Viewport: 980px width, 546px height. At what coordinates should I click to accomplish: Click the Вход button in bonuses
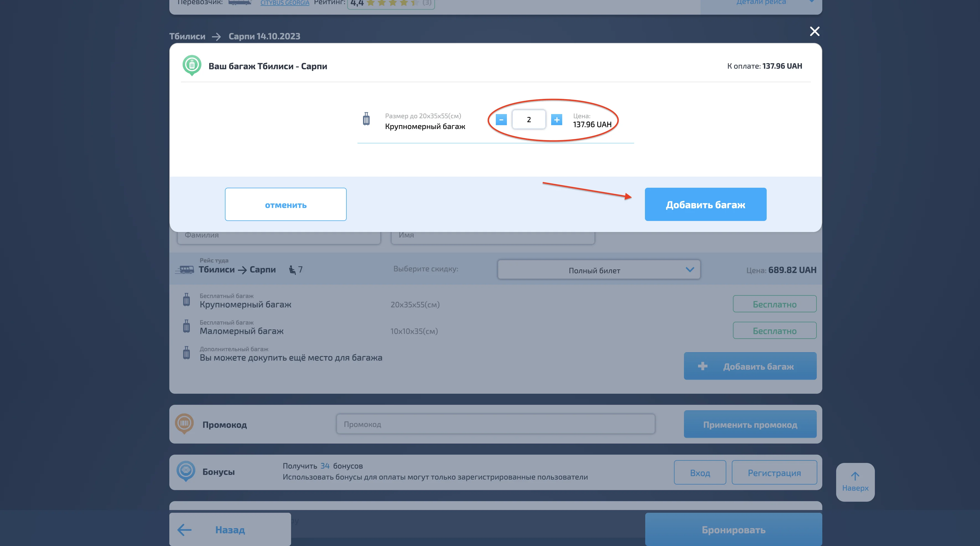(x=700, y=473)
